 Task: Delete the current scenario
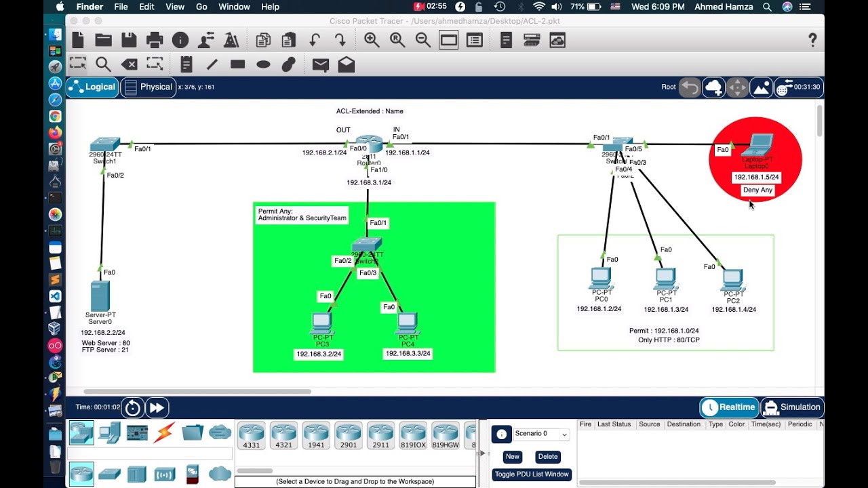(x=548, y=457)
